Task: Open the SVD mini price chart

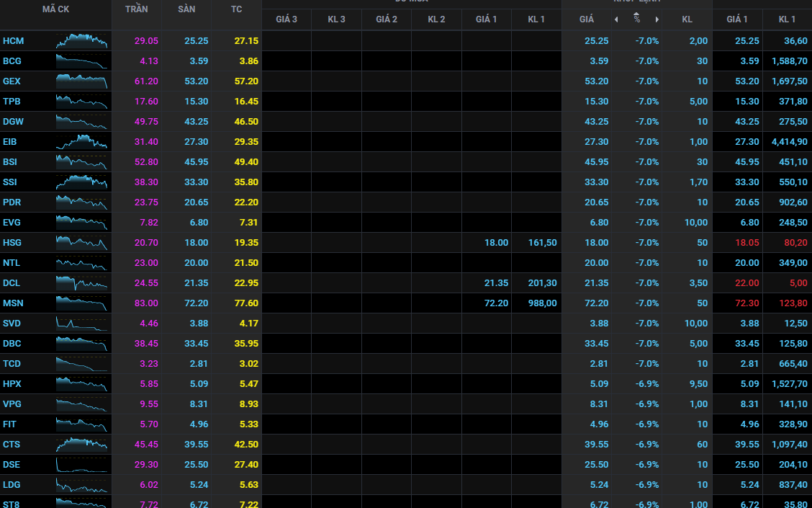Action: [82, 324]
